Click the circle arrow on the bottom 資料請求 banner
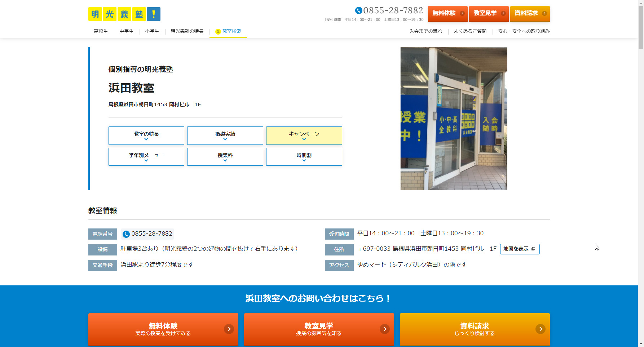 pos(541,329)
